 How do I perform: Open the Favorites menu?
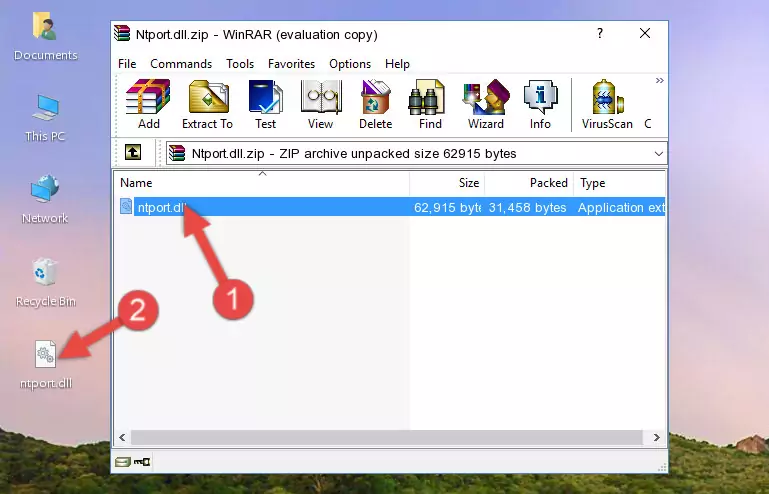pos(291,64)
